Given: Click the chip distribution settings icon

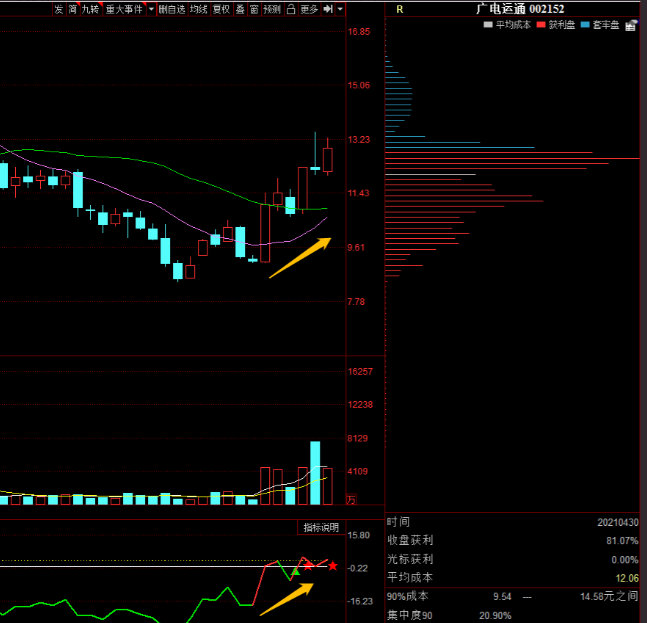Looking at the screenshot, I should (631, 25).
